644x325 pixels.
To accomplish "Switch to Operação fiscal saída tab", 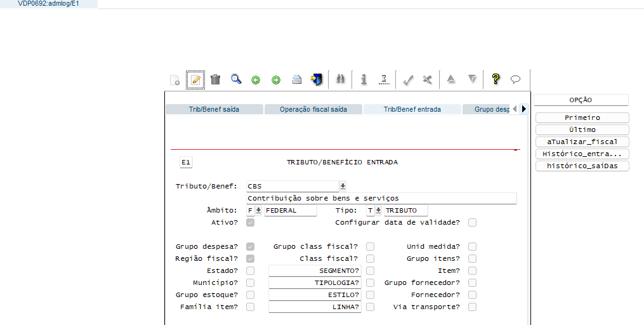I will tap(313, 109).
